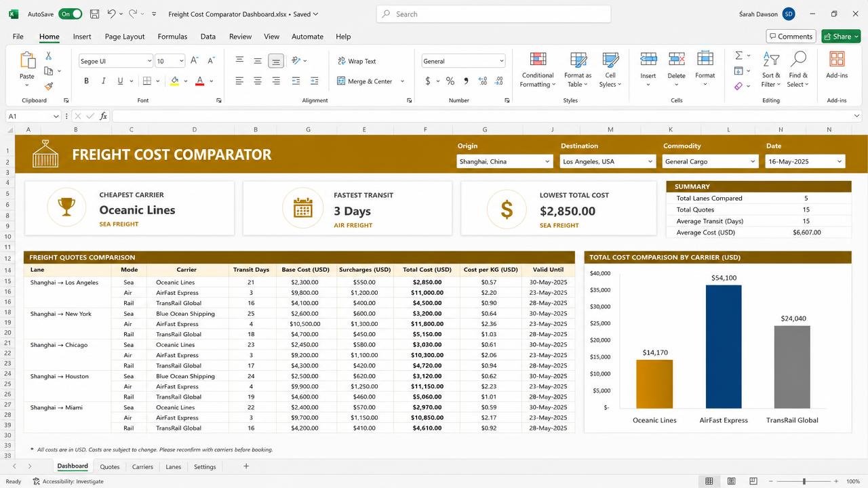Toggle the AutoSave switch
The image size is (868, 488).
[x=70, y=14]
